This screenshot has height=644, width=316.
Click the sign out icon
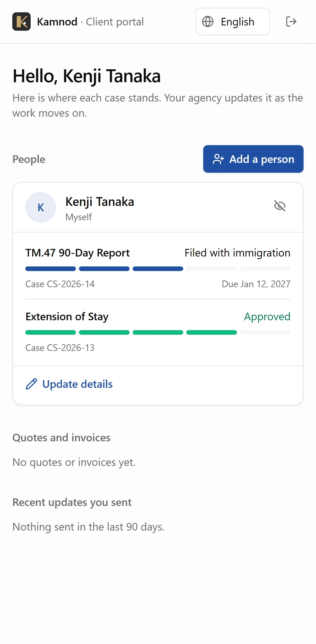(291, 22)
